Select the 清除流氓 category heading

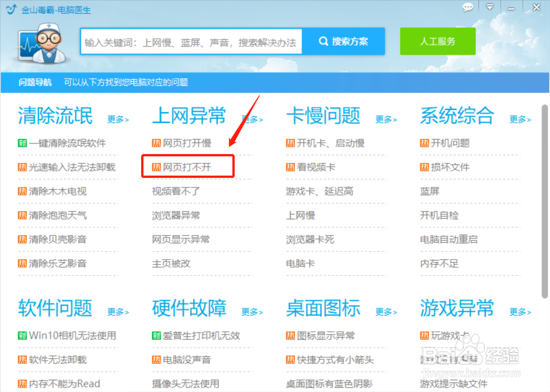(x=55, y=116)
